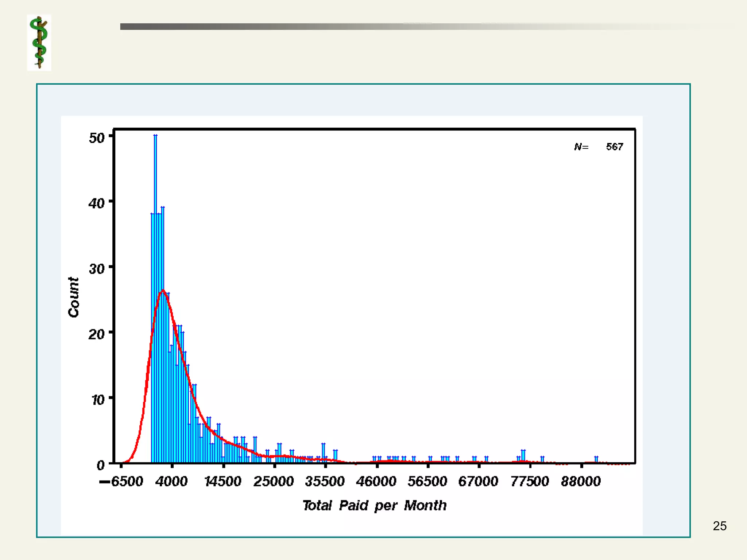Click the 4000 x-axis tick label
The width and height of the screenshot is (747, 560).
pyautogui.click(x=171, y=482)
